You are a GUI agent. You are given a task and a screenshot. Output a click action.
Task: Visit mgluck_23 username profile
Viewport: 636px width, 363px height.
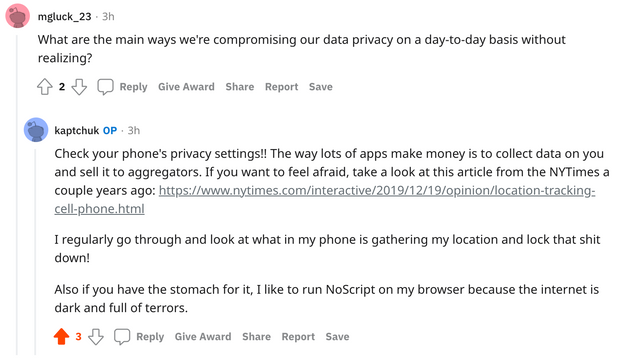pos(64,17)
